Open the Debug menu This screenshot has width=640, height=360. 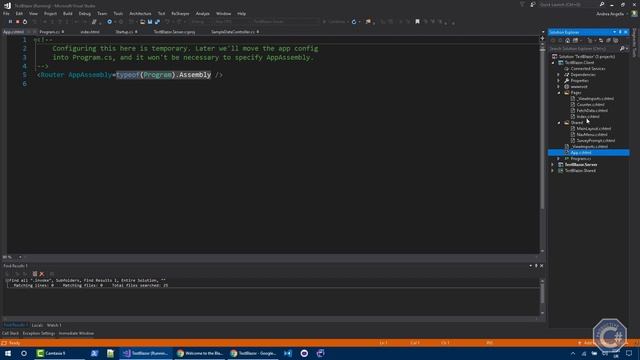[x=84, y=13]
